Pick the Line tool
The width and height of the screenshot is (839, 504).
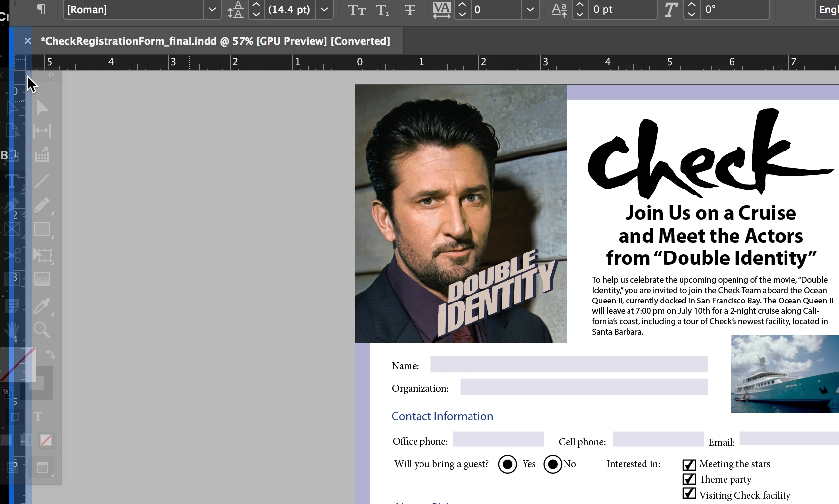[42, 181]
